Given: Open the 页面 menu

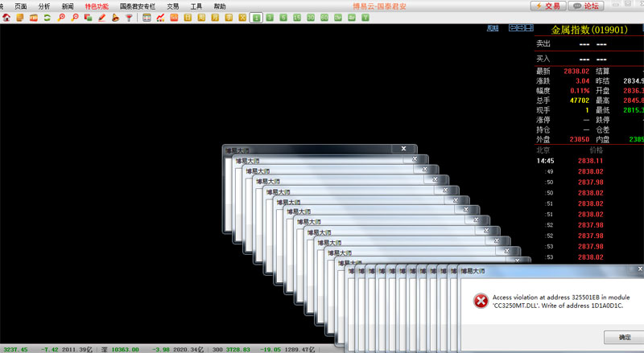Looking at the screenshot, I should coord(21,6).
